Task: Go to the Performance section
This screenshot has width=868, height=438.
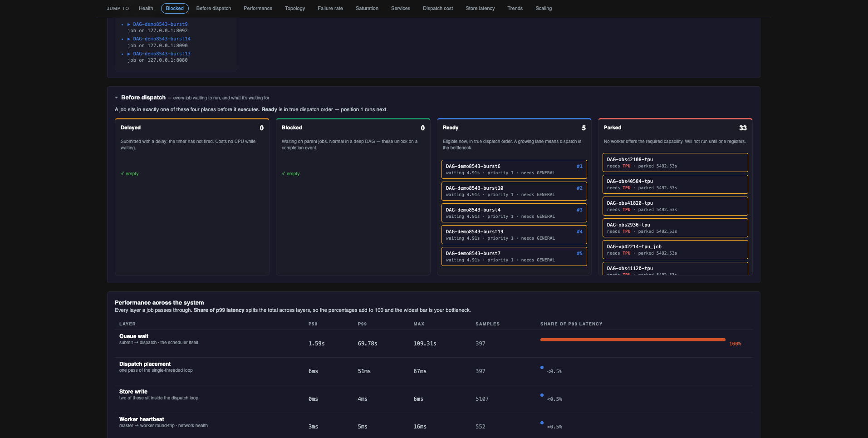Action: (x=258, y=8)
